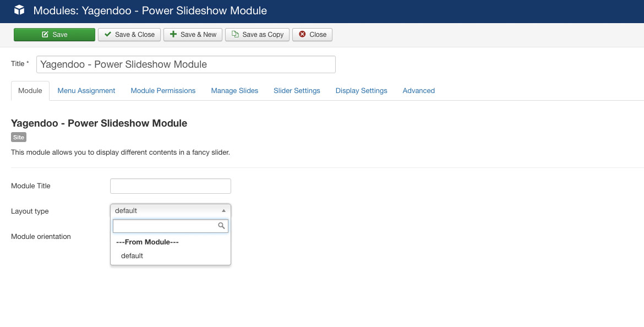
Task: Switch to Module Permissions tab
Action: pos(163,91)
